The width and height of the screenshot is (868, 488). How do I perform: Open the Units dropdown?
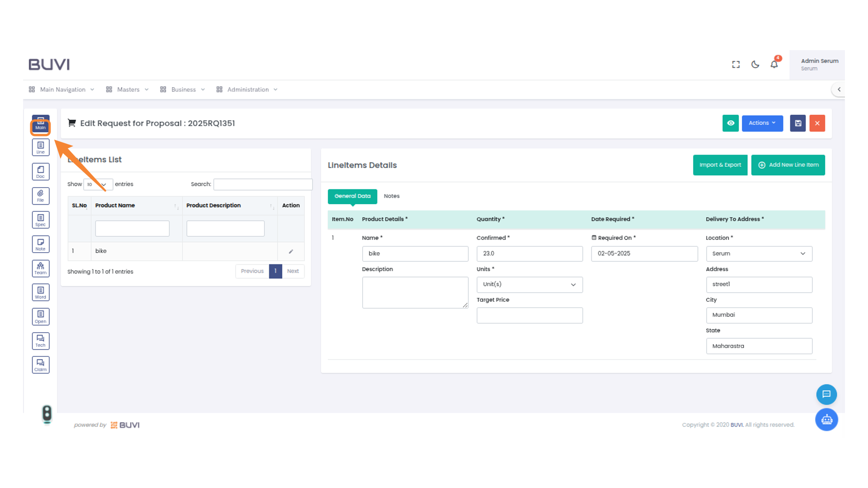point(529,284)
